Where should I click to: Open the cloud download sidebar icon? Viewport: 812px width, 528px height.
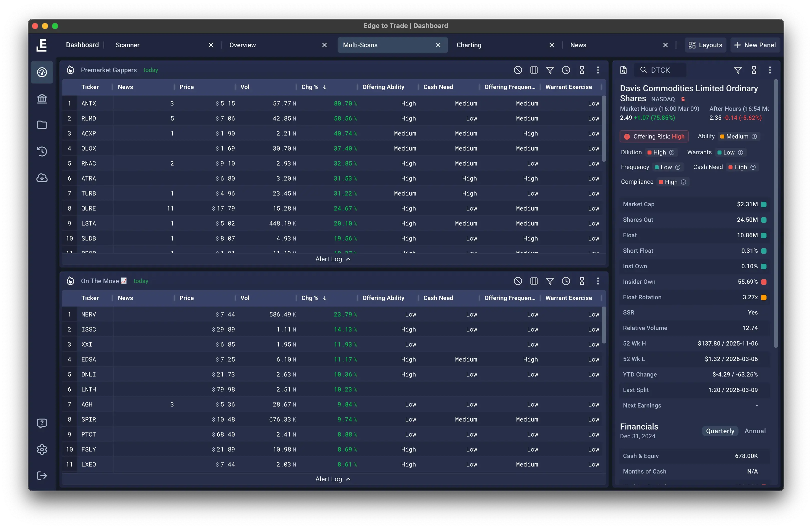click(42, 178)
